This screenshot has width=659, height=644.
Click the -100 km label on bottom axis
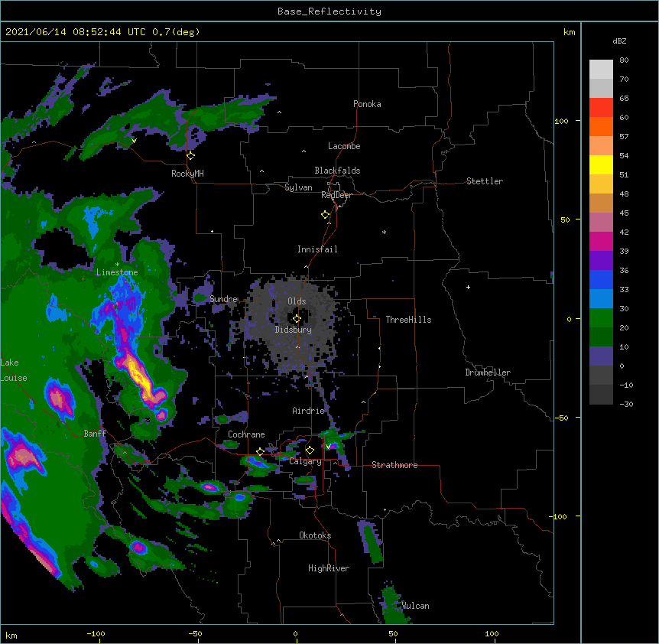(96, 633)
